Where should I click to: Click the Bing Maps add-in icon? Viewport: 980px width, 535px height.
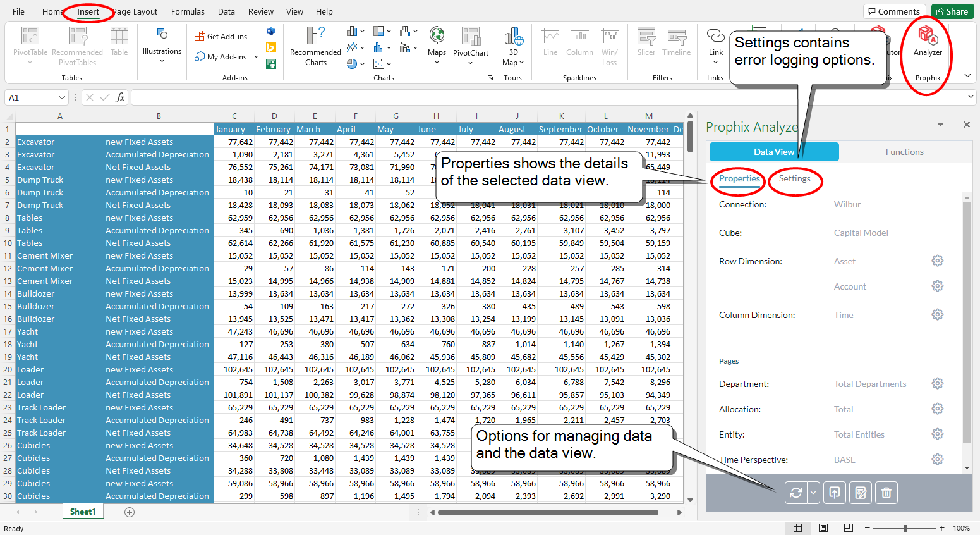pos(271,47)
